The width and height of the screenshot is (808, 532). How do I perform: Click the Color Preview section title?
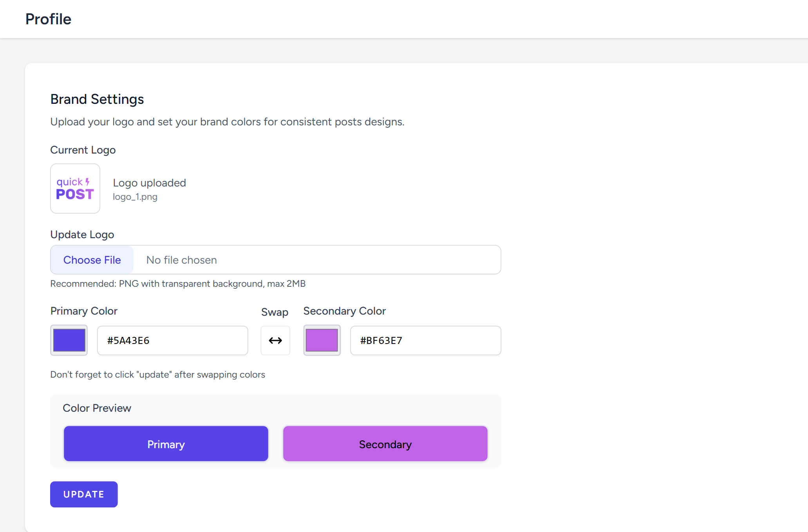pyautogui.click(x=97, y=408)
